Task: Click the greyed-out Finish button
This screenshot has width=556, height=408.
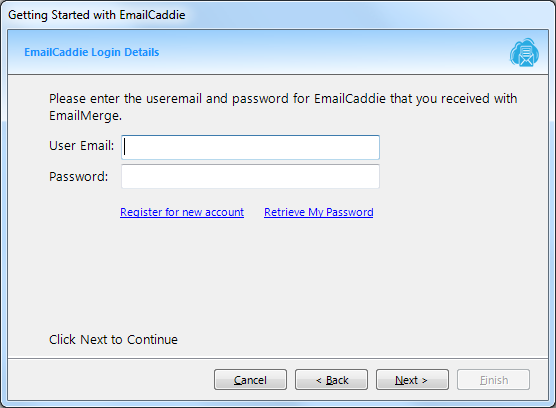Action: coord(493,380)
